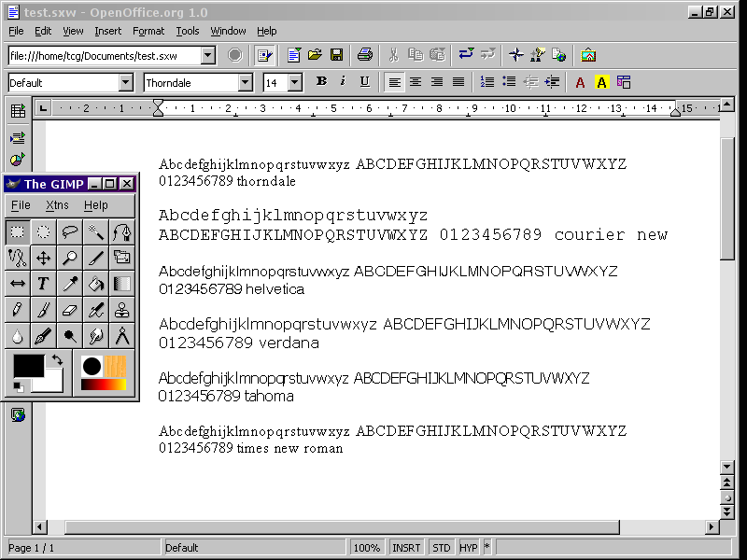747x560 pixels.
Task: Swap foreground and background colors in GIMP
Action: [x=57, y=360]
